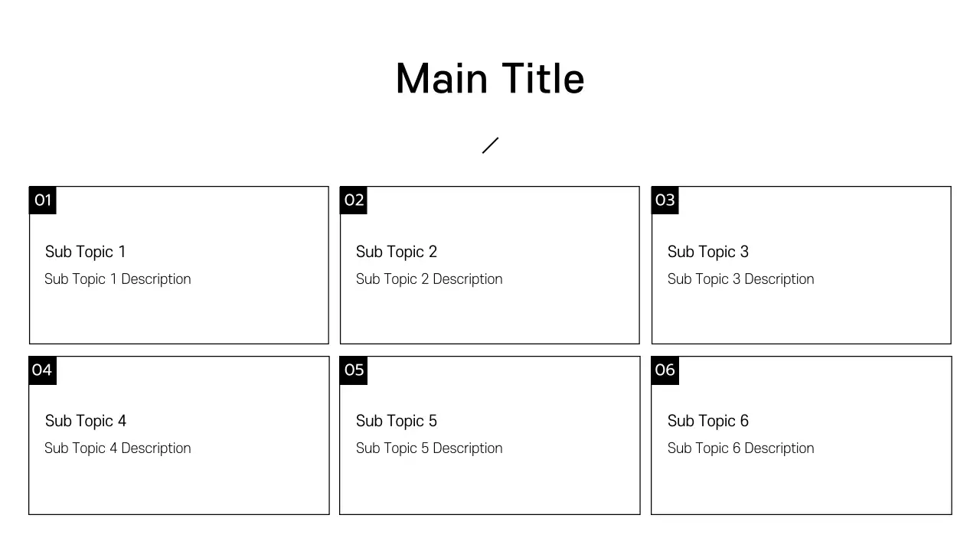Select the 02 number badge
980x551 pixels.
pos(354,201)
